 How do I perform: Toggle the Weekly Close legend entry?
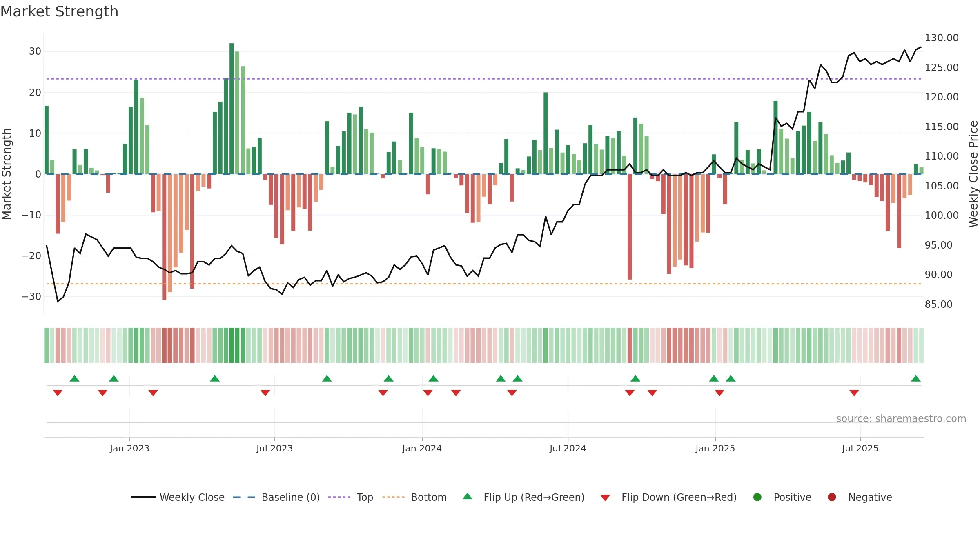178,497
